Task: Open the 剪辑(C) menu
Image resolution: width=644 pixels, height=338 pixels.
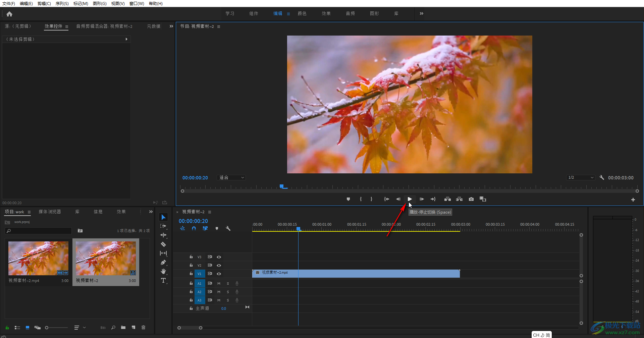Action: point(44,3)
